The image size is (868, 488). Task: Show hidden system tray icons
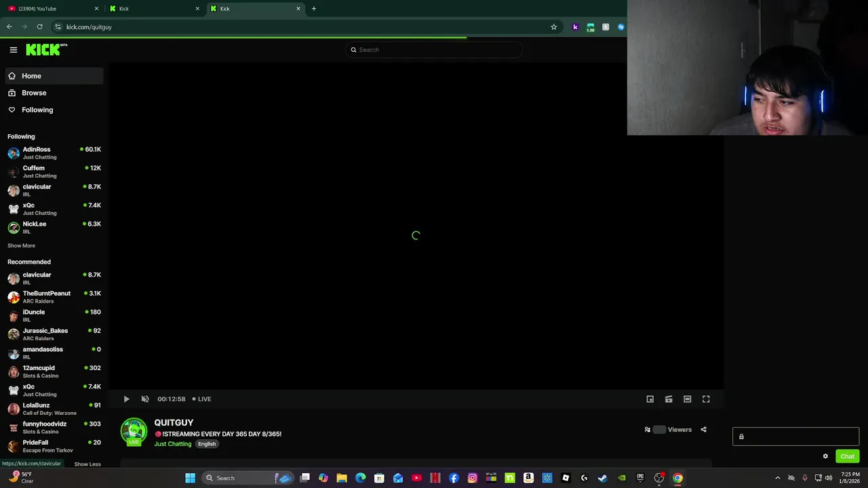point(777,478)
